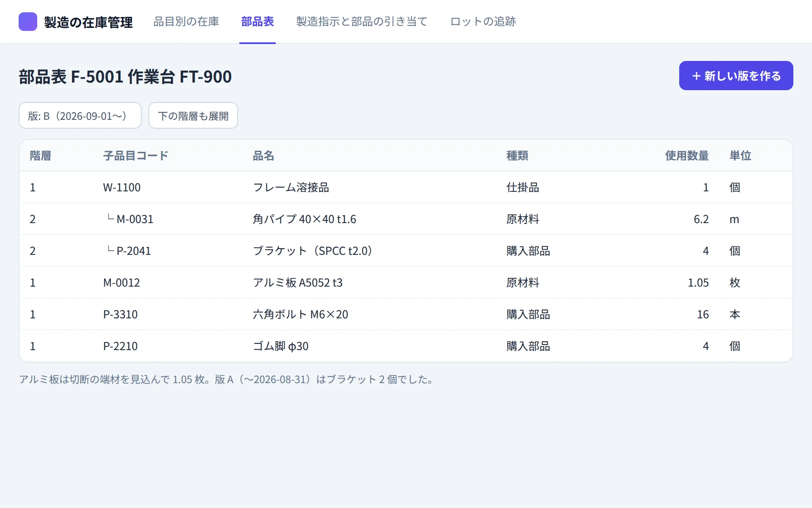Click the 製造の在庫管理 title
This screenshot has width=812, height=508.
click(x=88, y=22)
